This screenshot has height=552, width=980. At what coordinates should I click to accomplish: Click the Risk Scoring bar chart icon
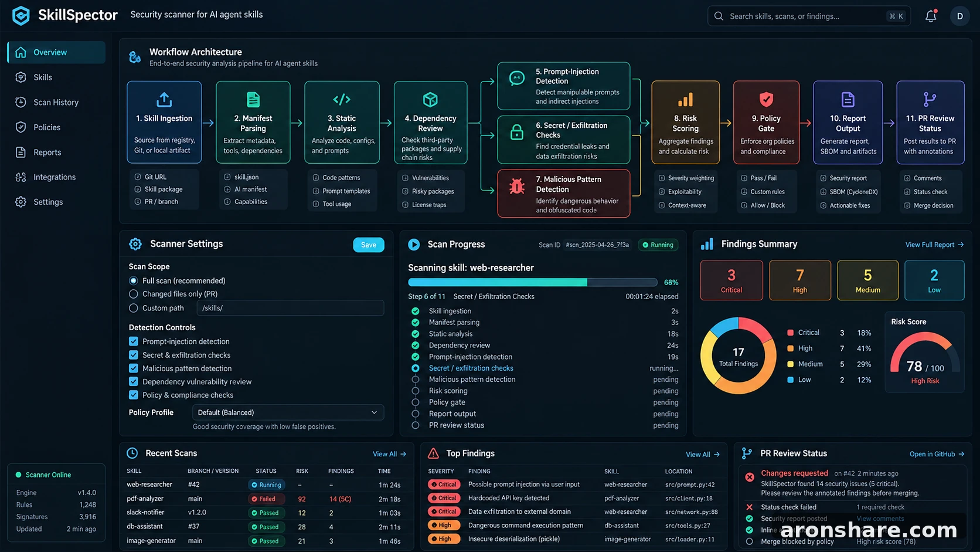coord(686,100)
